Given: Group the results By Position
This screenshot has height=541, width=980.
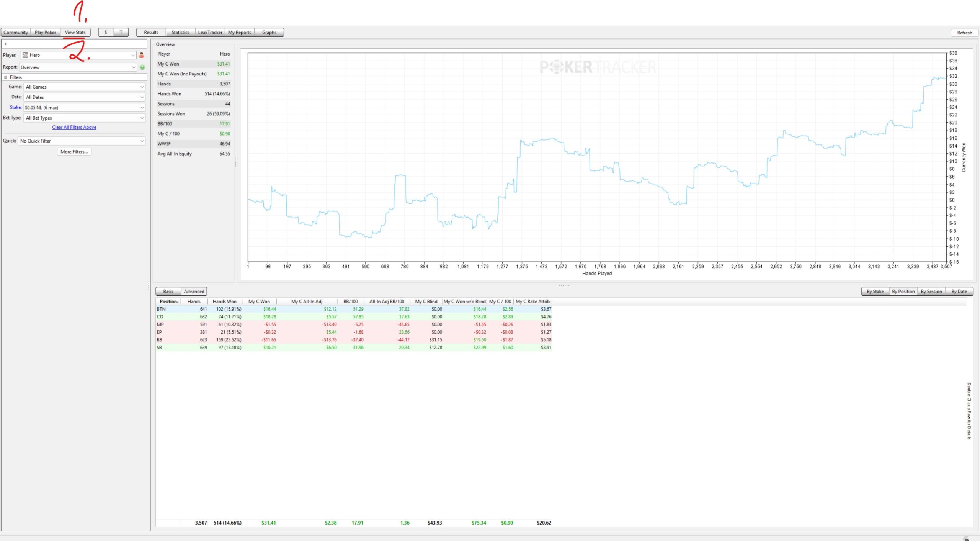Looking at the screenshot, I should 903,292.
